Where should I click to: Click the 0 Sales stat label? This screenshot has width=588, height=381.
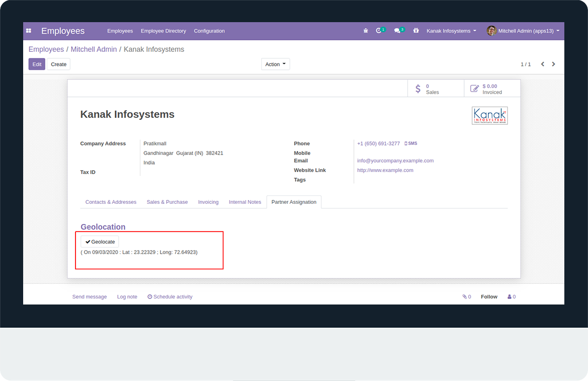[432, 89]
